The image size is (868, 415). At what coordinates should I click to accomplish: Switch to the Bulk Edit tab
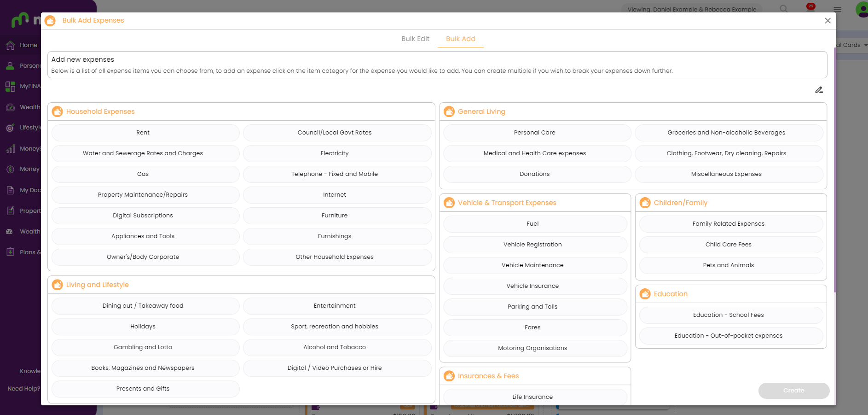[x=415, y=39]
